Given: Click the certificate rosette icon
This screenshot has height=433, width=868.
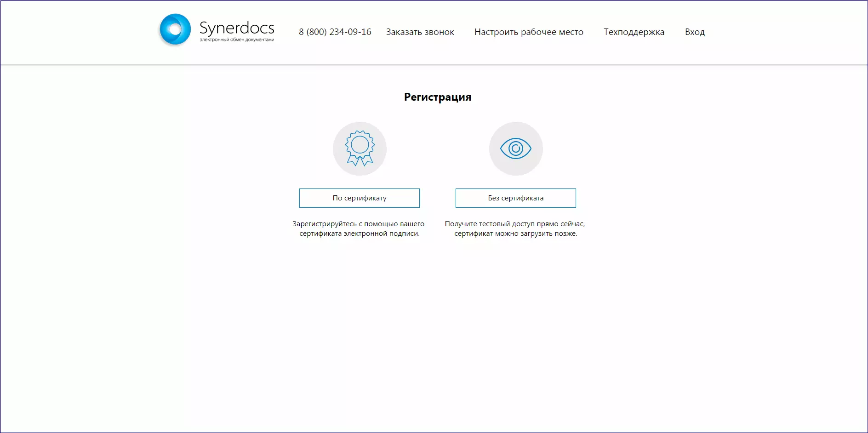Looking at the screenshot, I should point(360,148).
